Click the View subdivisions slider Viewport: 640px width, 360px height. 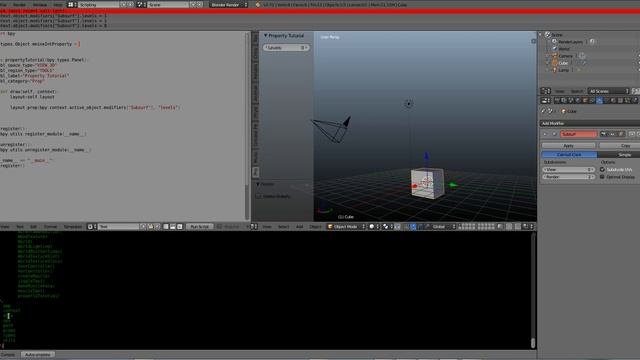[x=569, y=169]
